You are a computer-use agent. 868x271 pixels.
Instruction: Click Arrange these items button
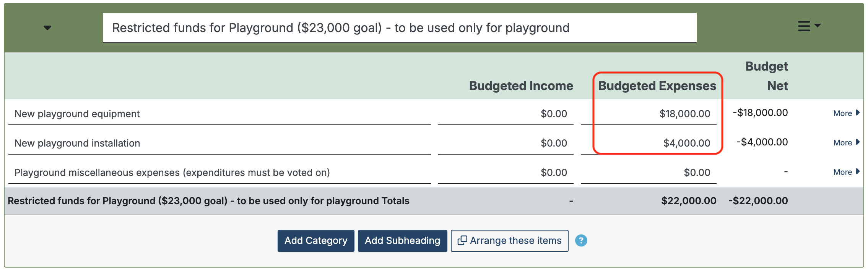click(x=509, y=241)
